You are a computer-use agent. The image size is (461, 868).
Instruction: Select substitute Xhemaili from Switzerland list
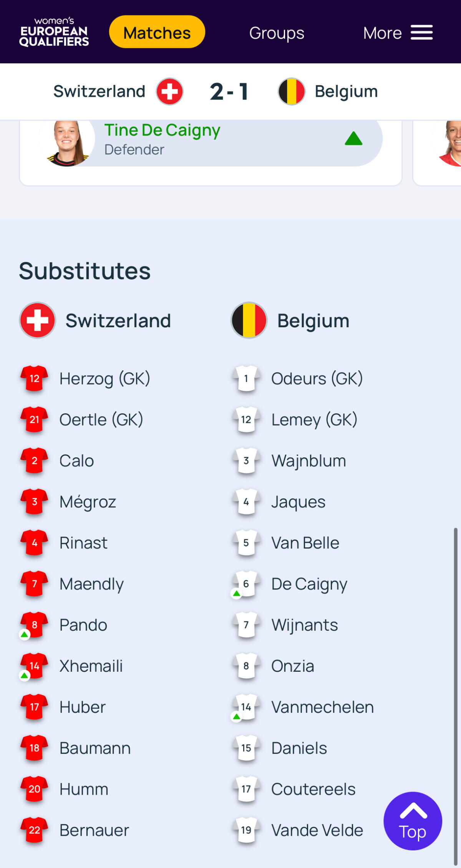[91, 666]
